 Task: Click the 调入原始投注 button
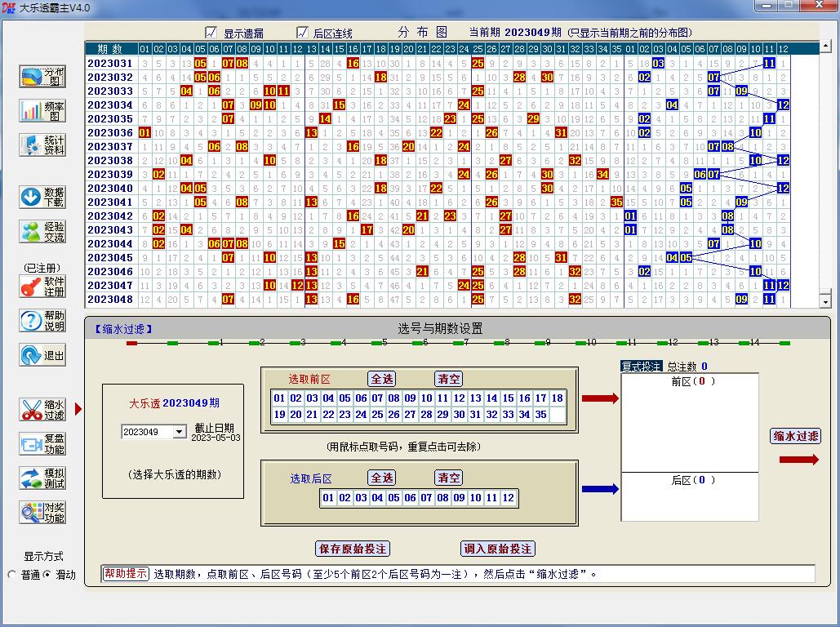coord(498,549)
